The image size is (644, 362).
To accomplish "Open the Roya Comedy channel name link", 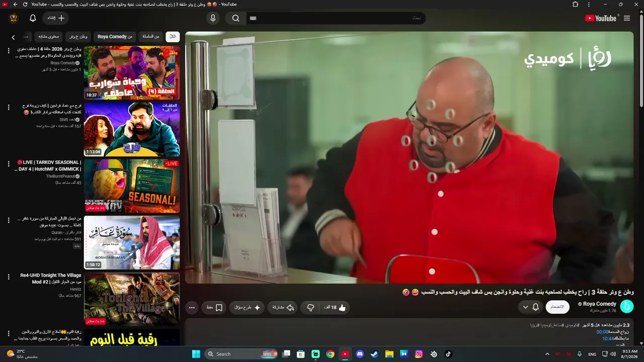I will pyautogui.click(x=600, y=304).
